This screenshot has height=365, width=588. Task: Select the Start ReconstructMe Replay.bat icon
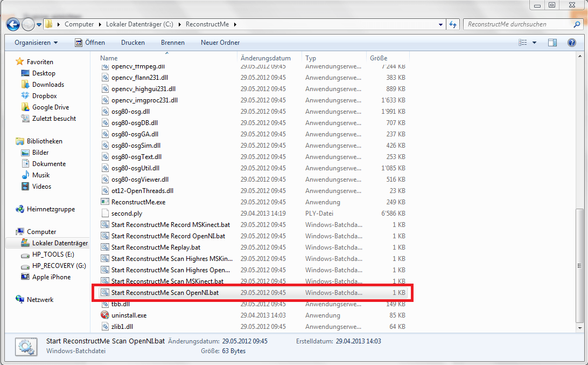point(105,247)
